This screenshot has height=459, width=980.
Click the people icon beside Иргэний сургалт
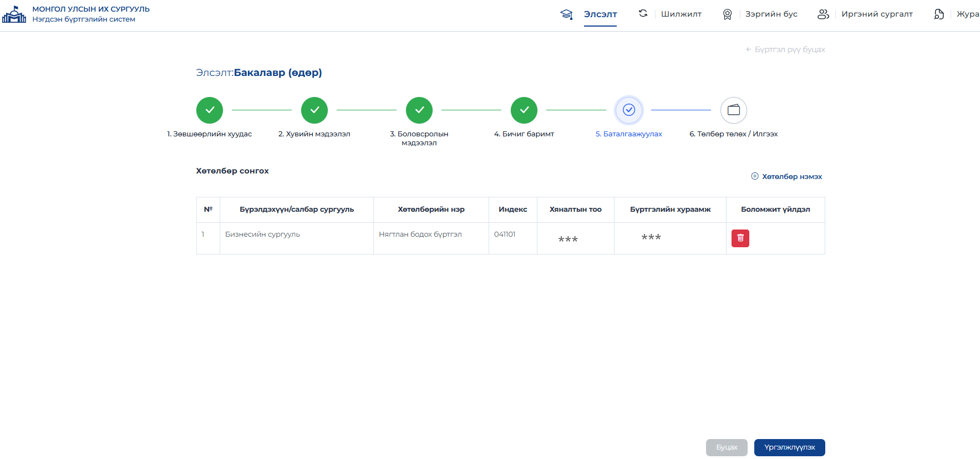click(824, 14)
